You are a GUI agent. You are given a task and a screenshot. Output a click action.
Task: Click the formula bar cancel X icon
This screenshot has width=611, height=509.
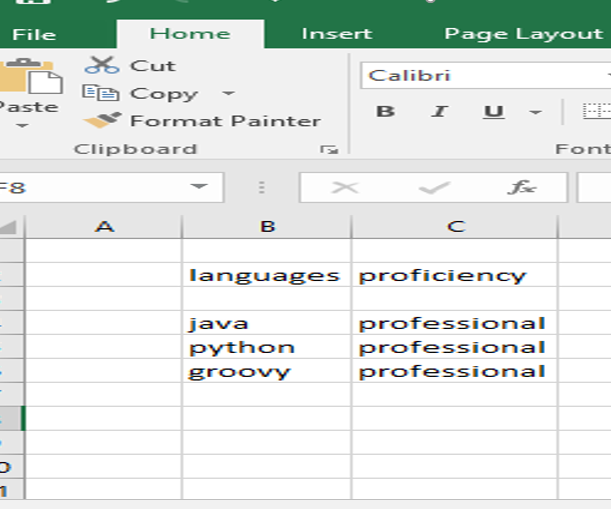coord(345,188)
